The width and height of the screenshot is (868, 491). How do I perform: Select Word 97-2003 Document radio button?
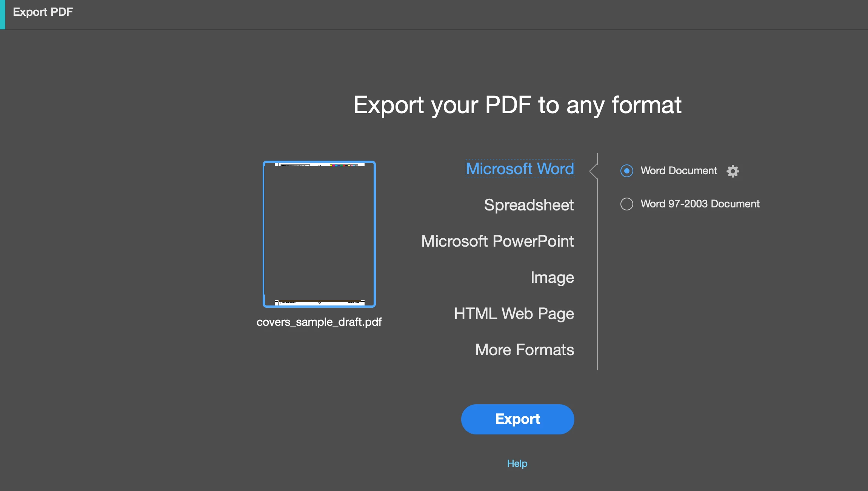[x=626, y=204]
